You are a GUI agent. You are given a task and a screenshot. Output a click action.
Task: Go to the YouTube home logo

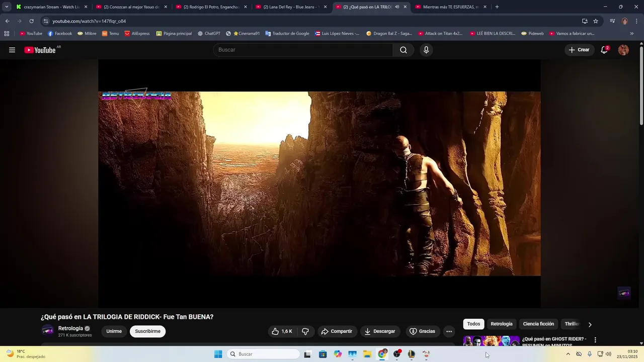tap(40, 50)
